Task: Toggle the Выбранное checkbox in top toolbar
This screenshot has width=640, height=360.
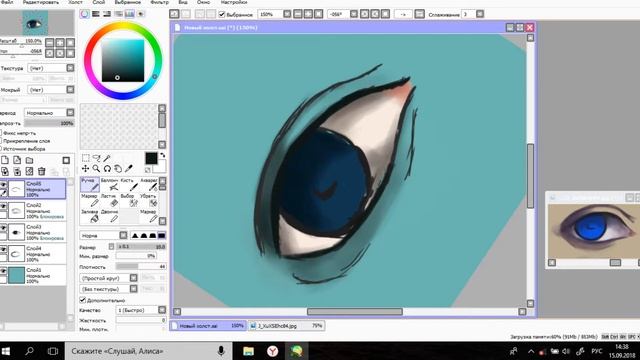Action: (x=222, y=14)
